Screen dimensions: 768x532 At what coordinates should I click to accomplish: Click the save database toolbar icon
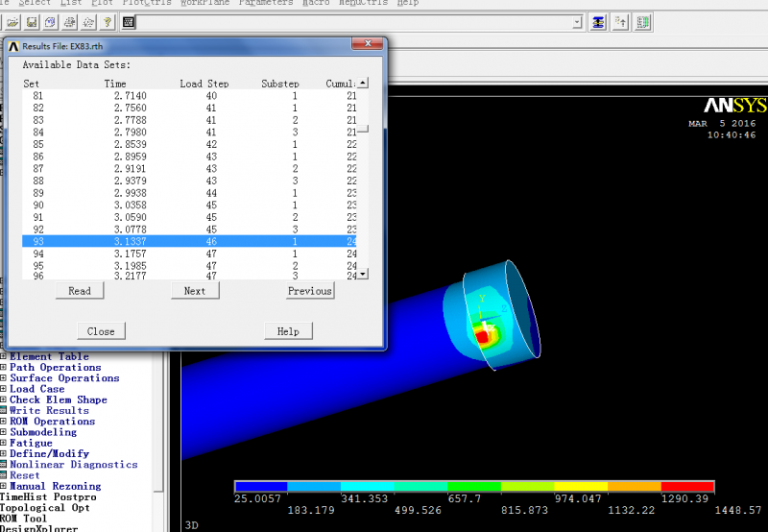pyautogui.click(x=32, y=22)
